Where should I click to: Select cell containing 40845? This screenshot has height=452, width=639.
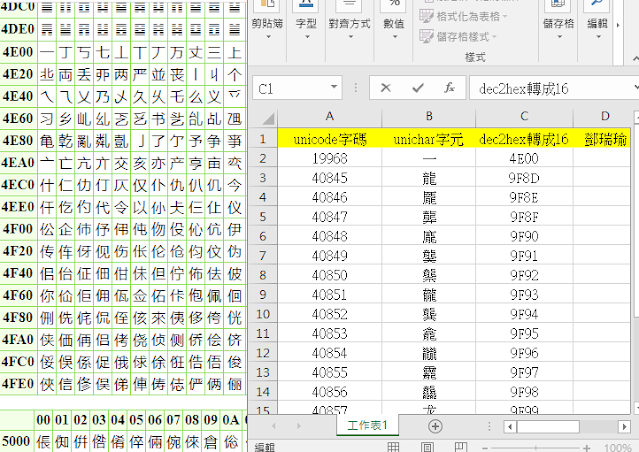(x=330, y=178)
